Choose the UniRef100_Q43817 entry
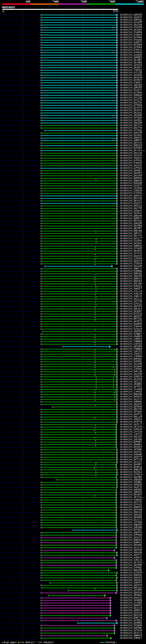This screenshot has height=644, width=146. [131, 67]
